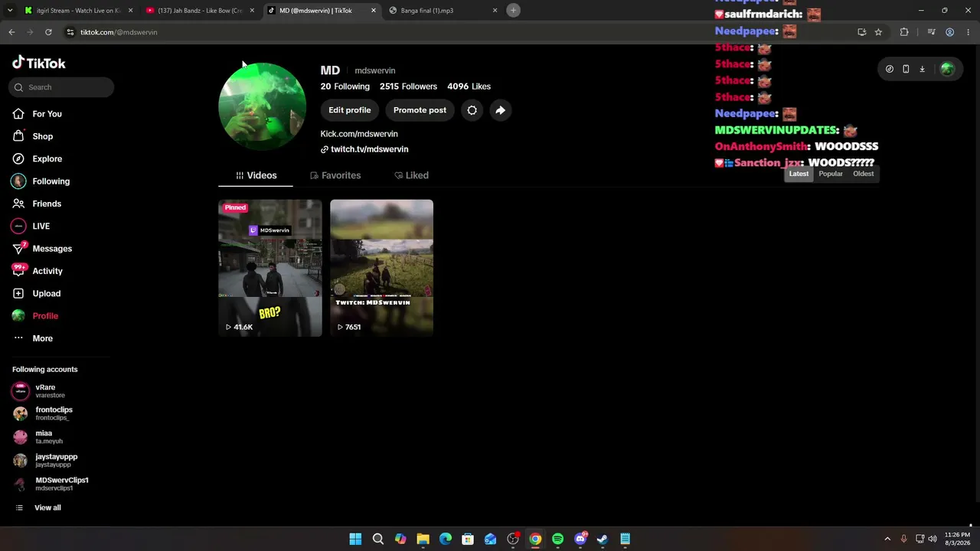Go back in browser history
The image size is (980, 551).
(x=11, y=32)
